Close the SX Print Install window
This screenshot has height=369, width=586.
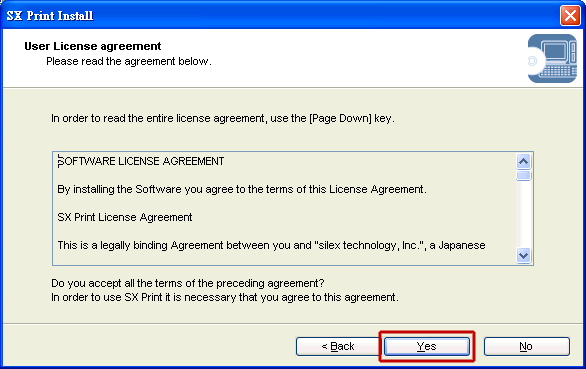point(570,16)
